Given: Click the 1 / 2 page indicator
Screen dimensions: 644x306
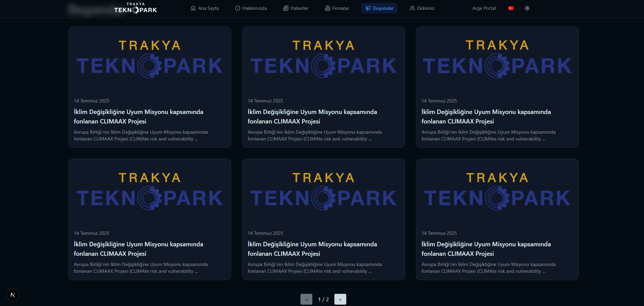Looking at the screenshot, I should tap(323, 299).
